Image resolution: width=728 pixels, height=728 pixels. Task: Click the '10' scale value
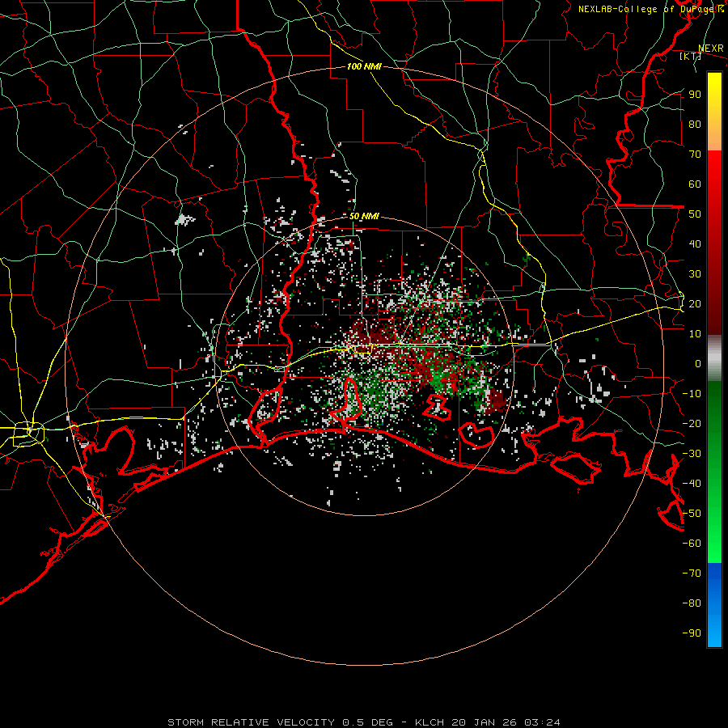coord(695,334)
